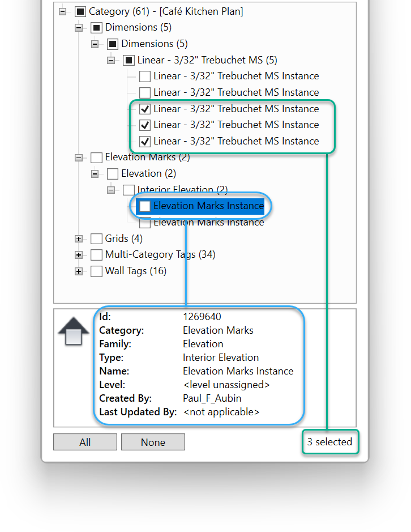Check the Grids (4) checkbox
Image resolution: width=411 pixels, height=532 pixels.
click(97, 239)
